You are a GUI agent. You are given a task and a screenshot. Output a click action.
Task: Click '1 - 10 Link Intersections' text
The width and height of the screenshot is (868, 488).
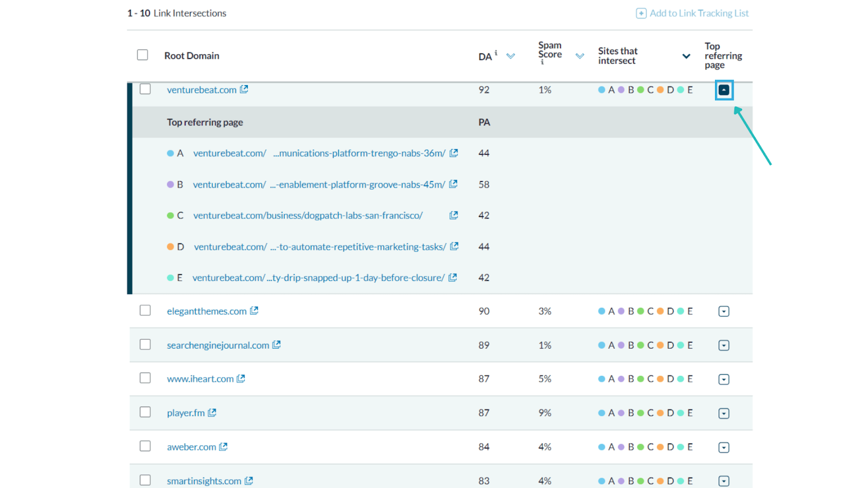click(x=177, y=13)
